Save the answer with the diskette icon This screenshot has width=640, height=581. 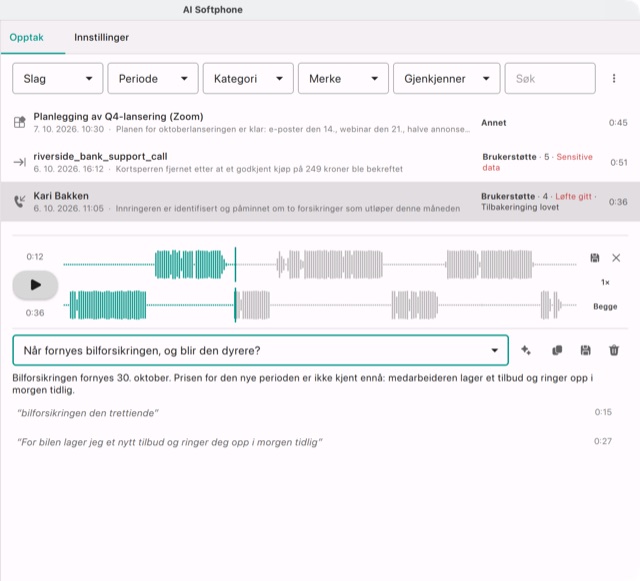tap(585, 350)
